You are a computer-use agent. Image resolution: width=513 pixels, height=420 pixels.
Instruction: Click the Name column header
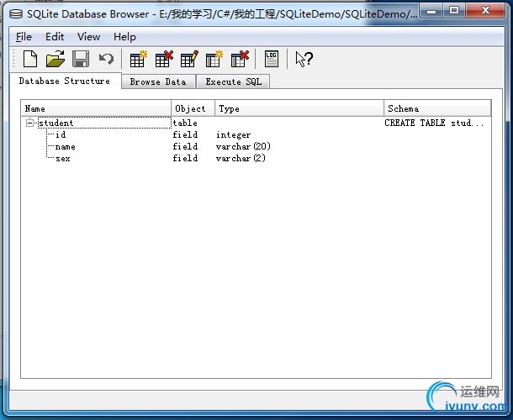click(x=96, y=108)
